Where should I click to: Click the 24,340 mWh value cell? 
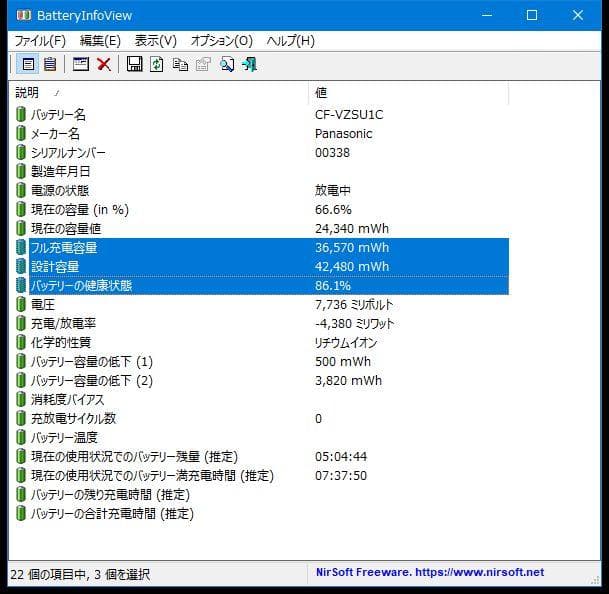pyautogui.click(x=351, y=228)
